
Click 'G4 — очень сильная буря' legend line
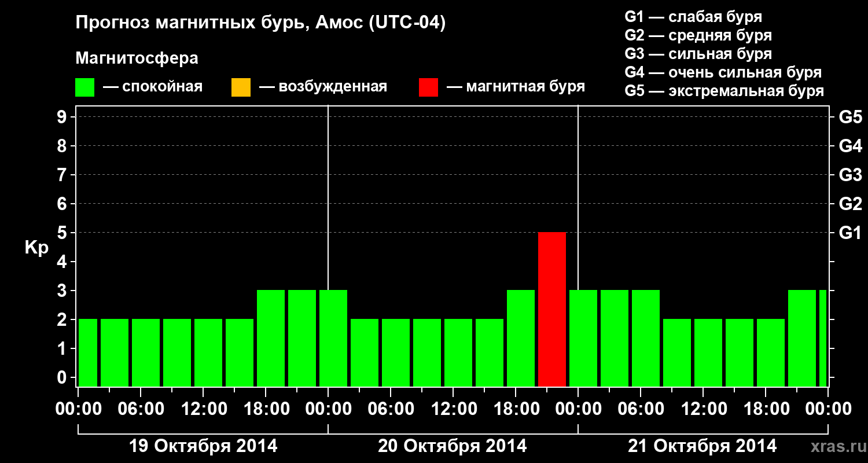coord(723,72)
